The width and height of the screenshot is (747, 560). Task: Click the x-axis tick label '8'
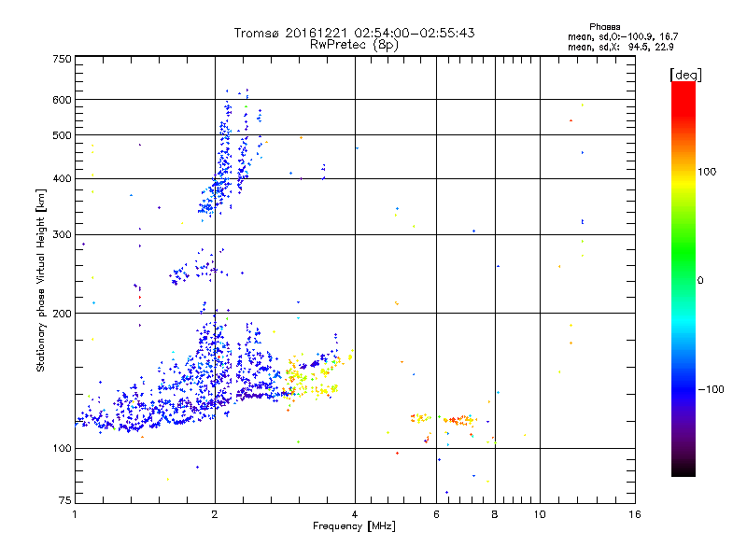point(495,514)
